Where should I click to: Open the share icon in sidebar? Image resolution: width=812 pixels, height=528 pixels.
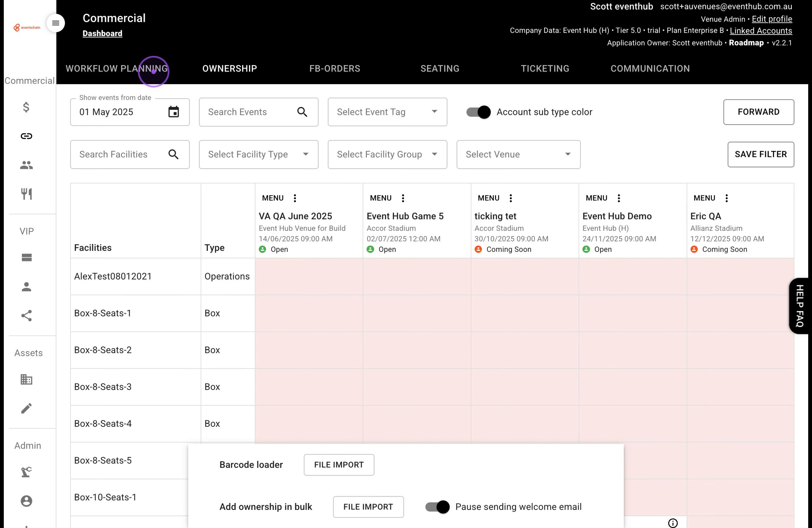pyautogui.click(x=26, y=316)
